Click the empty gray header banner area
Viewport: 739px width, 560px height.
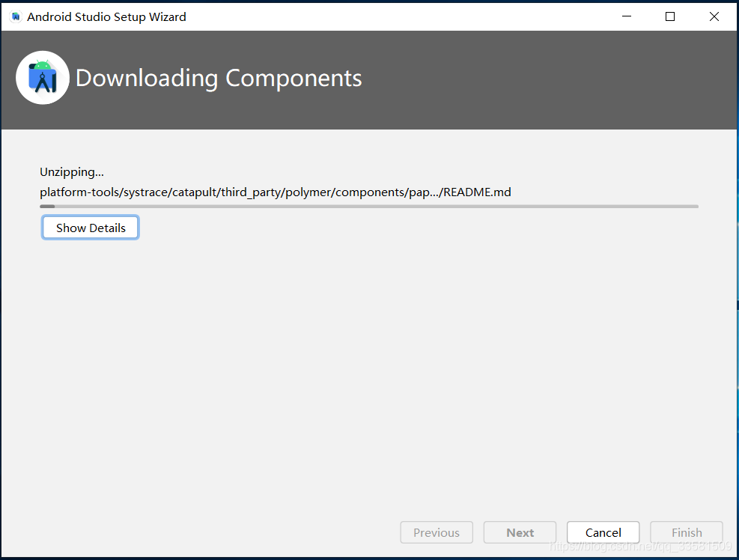click(x=542, y=80)
